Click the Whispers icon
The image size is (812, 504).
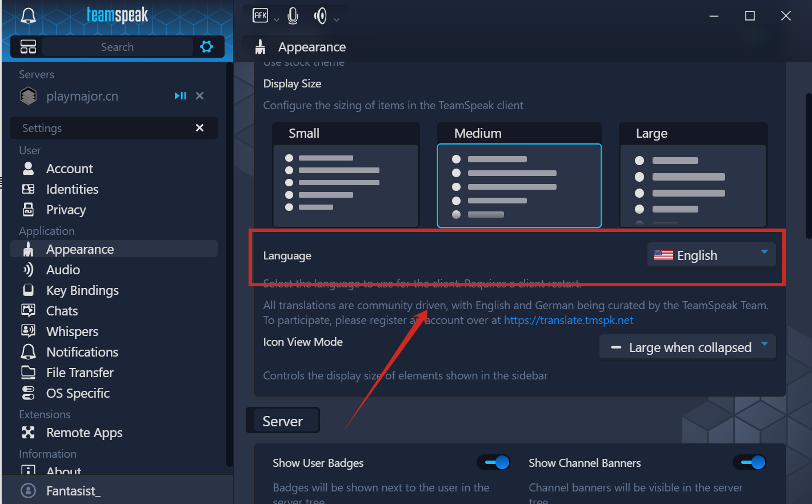pos(28,331)
